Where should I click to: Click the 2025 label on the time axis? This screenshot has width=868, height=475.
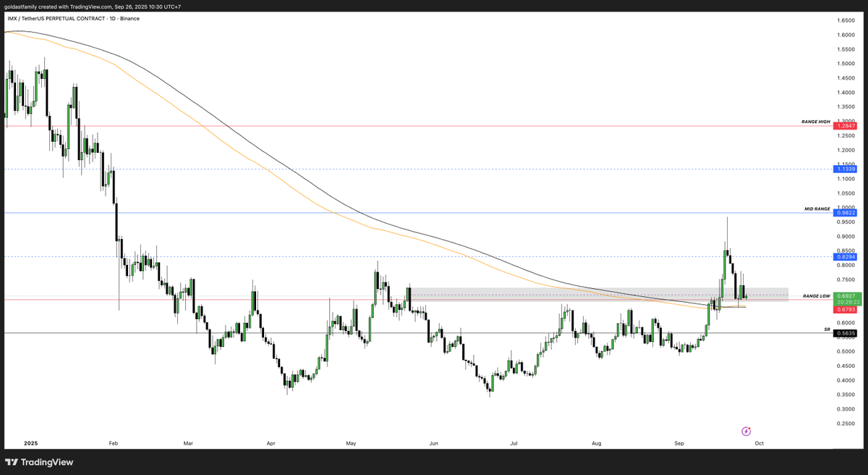tap(30, 442)
